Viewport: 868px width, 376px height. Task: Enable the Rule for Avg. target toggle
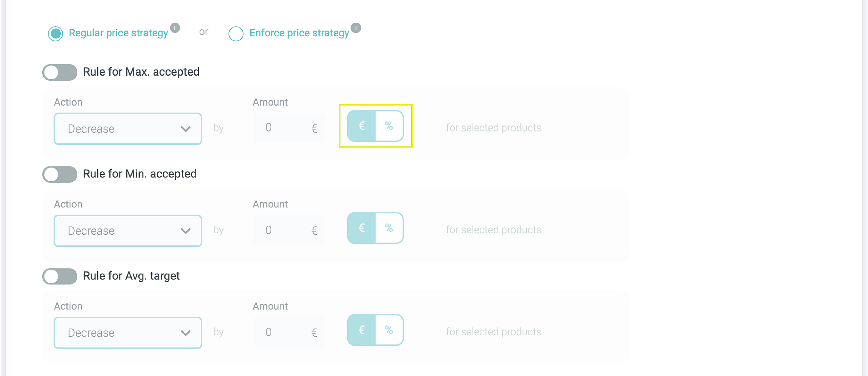tap(60, 276)
